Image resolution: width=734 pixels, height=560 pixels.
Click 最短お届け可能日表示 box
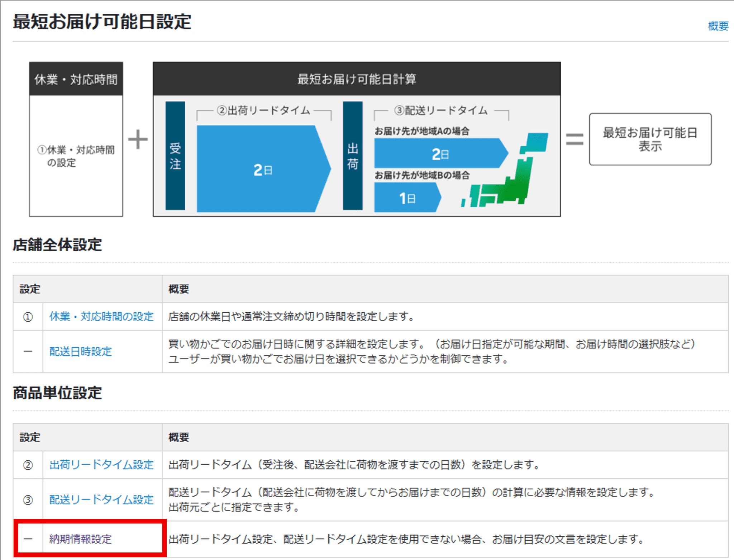650,139
